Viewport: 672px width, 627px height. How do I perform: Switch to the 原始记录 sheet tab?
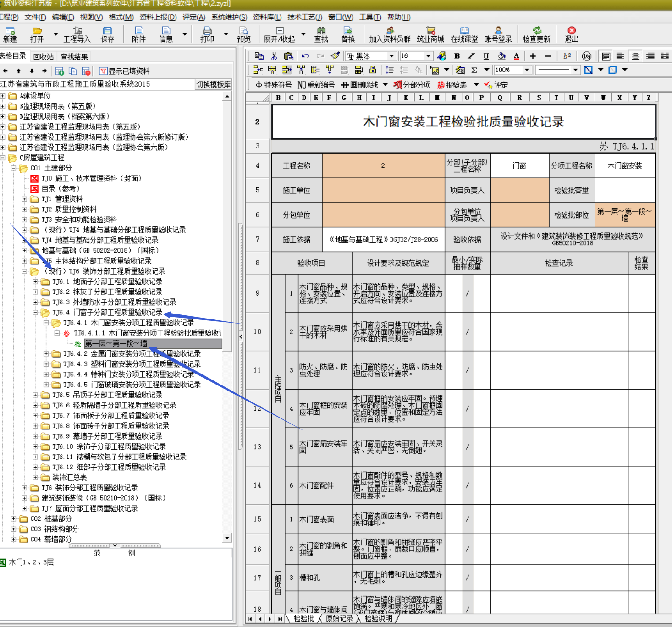pos(339,618)
